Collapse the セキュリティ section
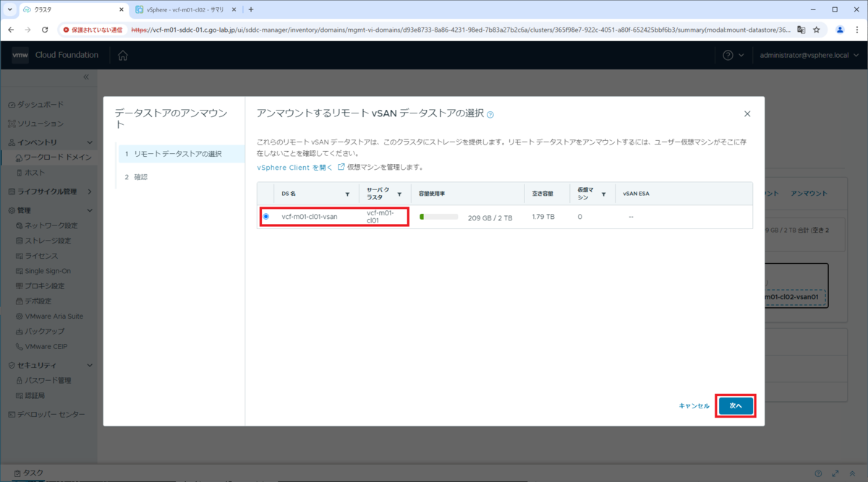The height and width of the screenshot is (482, 868). click(x=90, y=365)
